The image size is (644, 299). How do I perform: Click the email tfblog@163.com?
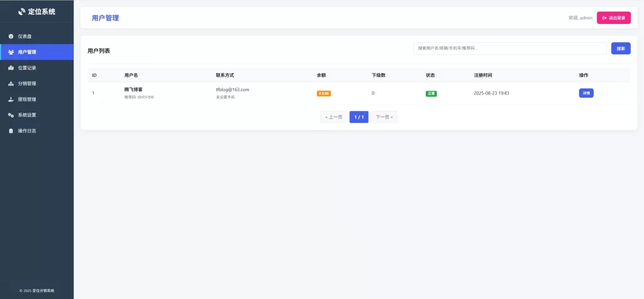[233, 89]
